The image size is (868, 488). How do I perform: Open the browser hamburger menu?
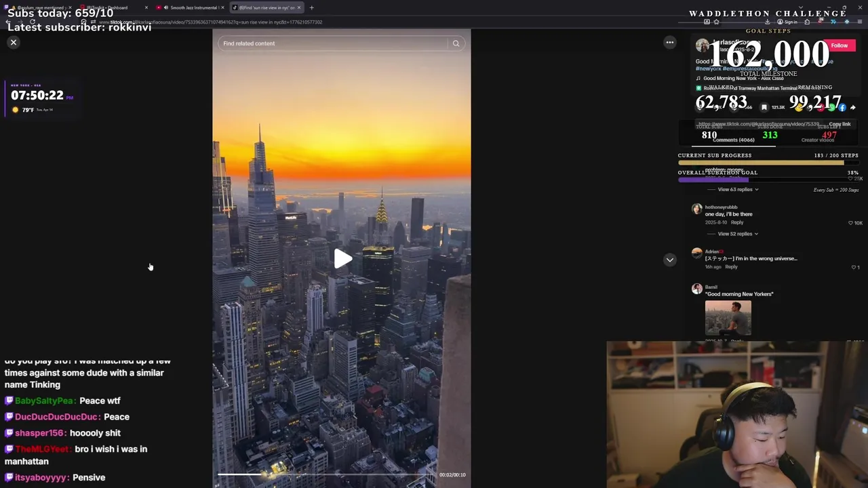point(860,22)
